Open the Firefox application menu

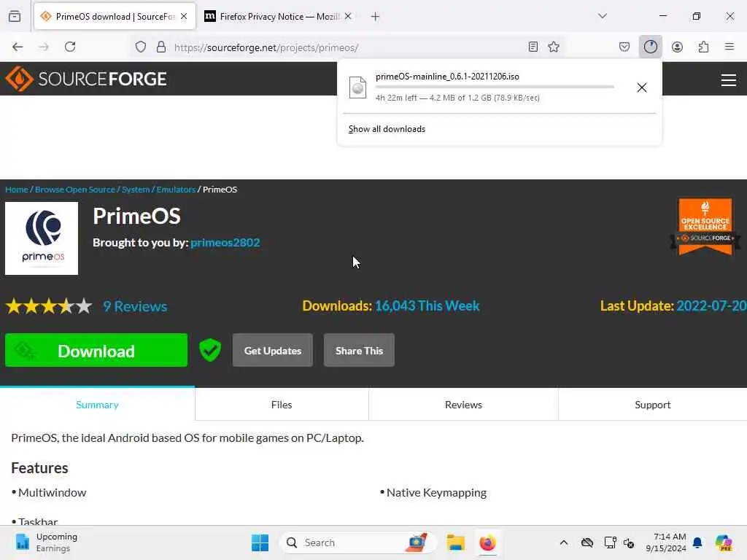tap(729, 47)
